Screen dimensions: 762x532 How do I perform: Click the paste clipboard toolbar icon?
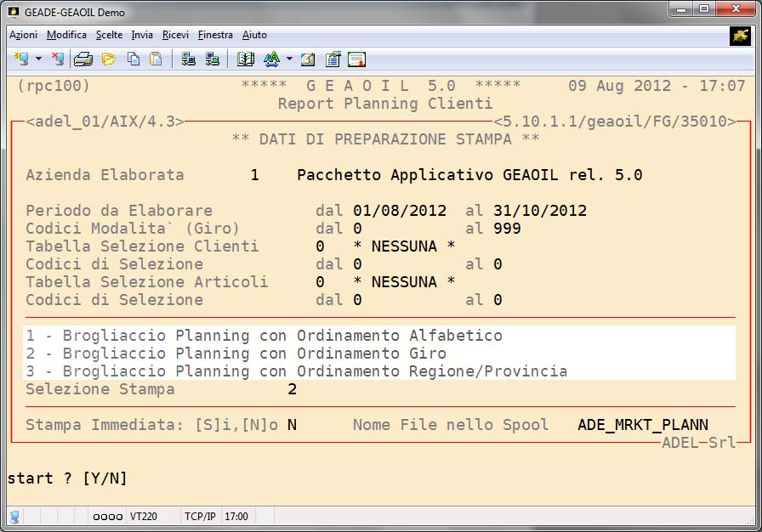tap(155, 59)
